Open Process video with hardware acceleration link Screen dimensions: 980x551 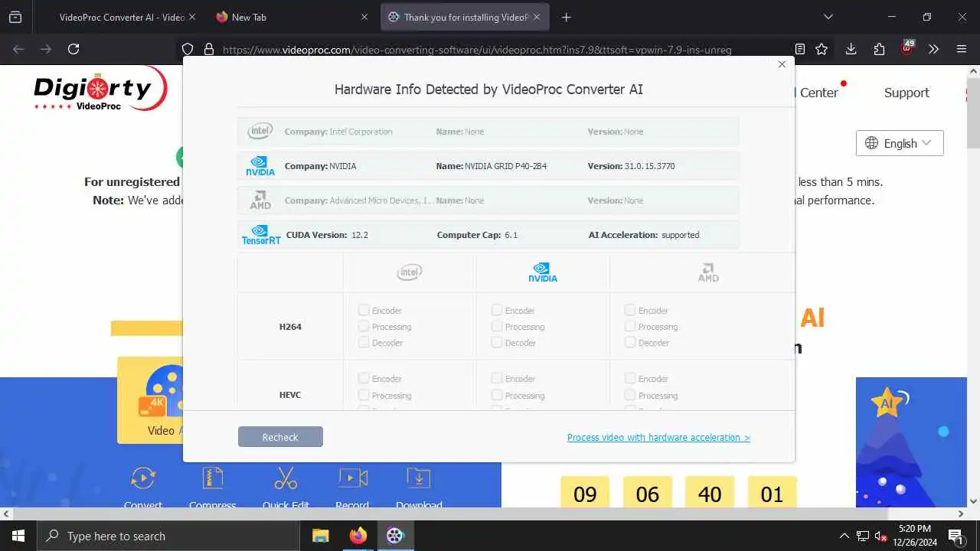click(658, 438)
